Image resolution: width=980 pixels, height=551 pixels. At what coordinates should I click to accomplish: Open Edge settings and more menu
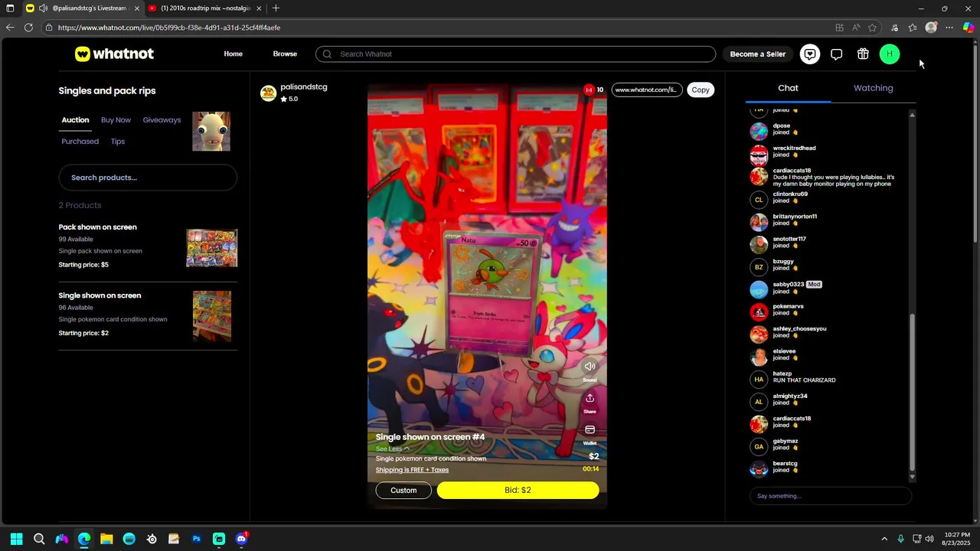(949, 28)
